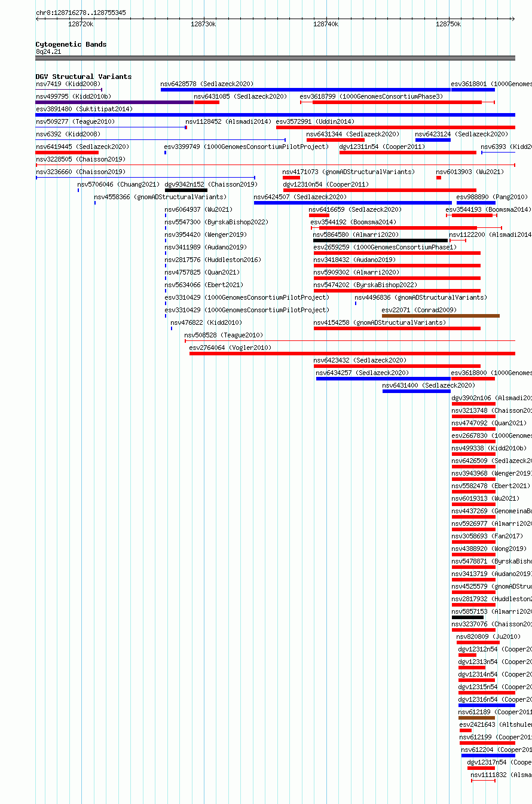Select the 128740k ruler position label
Screen dimensions: 532x804
[x=326, y=24]
